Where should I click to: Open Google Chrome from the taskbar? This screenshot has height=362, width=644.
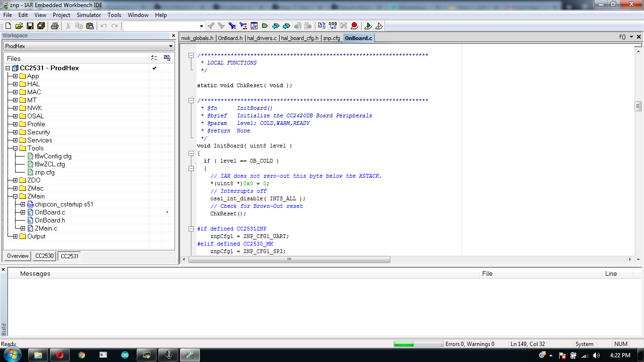click(x=82, y=355)
